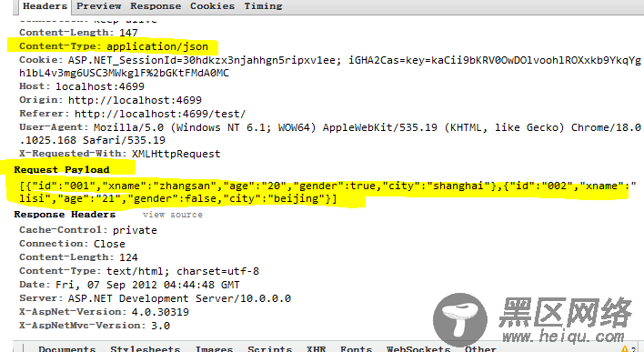The height and width of the screenshot is (352, 644).
Task: Select the Cookies tab
Action: pyautogui.click(x=212, y=6)
